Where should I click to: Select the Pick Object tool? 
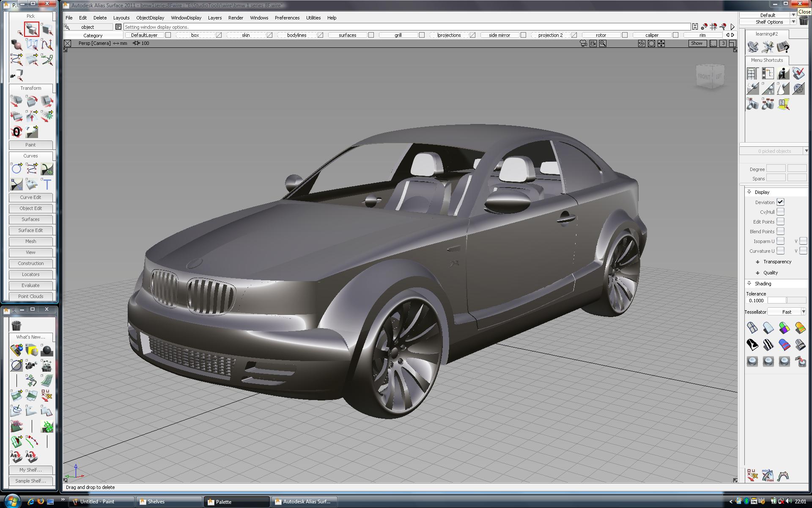[x=31, y=29]
